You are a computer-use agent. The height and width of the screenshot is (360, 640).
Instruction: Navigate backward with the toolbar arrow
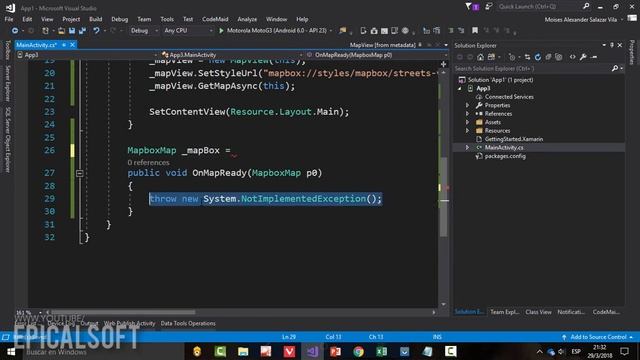point(15,31)
